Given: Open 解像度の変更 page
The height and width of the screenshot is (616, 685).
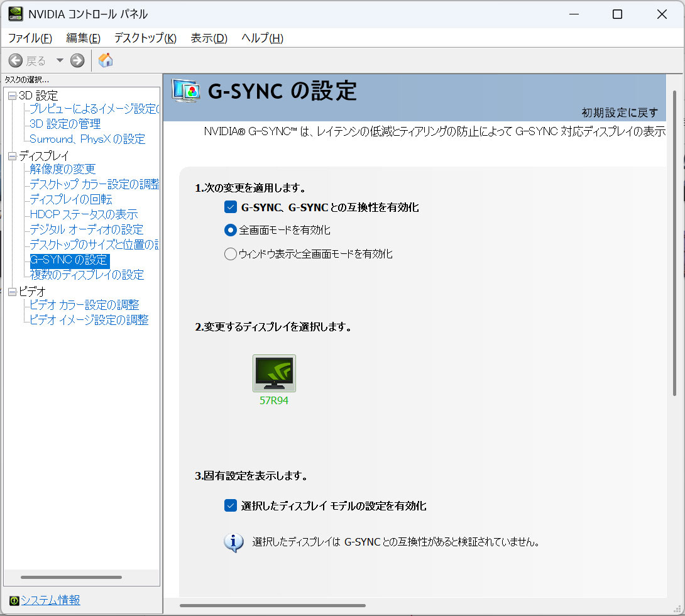Looking at the screenshot, I should pyautogui.click(x=62, y=169).
